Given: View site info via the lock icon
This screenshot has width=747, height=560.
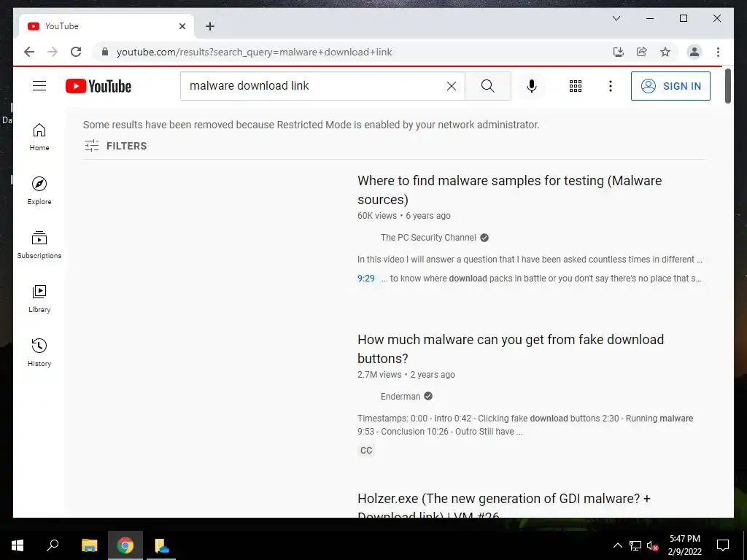Looking at the screenshot, I should (x=105, y=52).
